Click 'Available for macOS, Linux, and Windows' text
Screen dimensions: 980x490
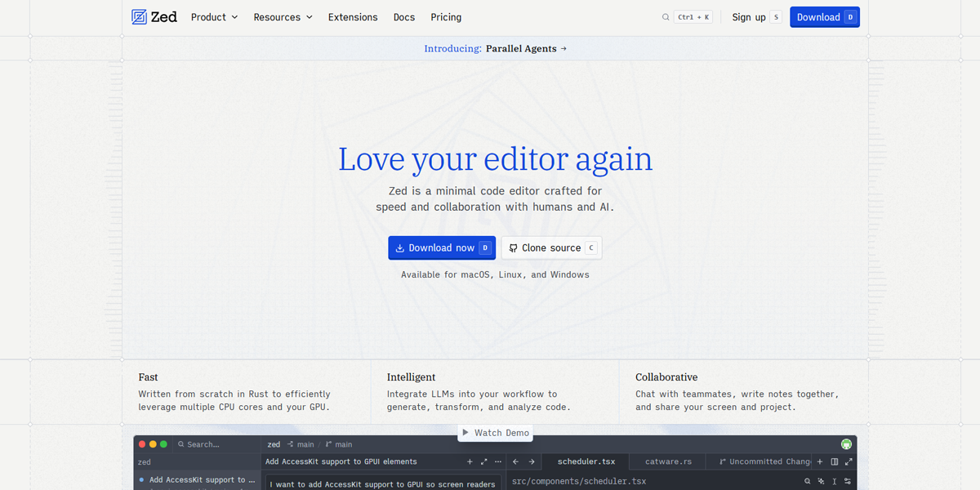495,274
